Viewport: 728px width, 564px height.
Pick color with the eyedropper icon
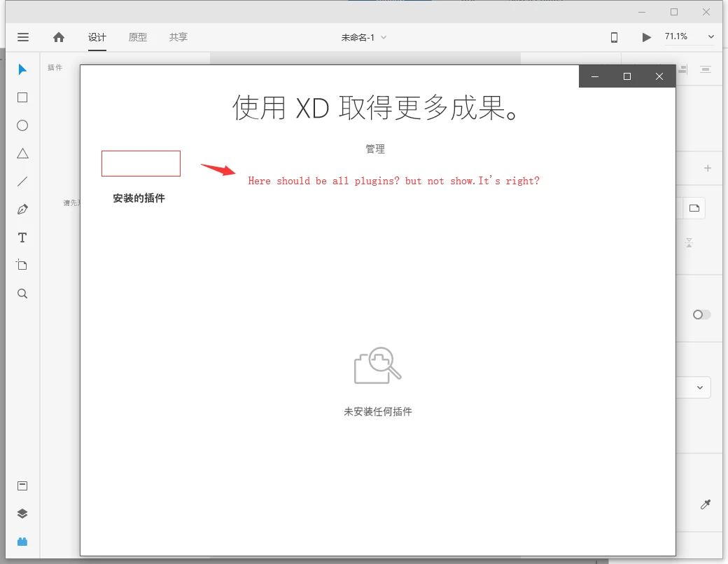pyautogui.click(x=706, y=504)
